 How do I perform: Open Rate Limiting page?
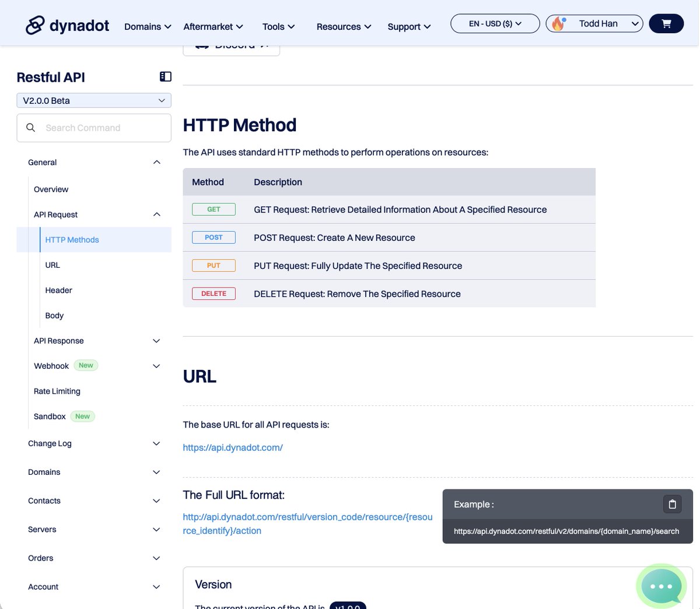[x=57, y=391]
